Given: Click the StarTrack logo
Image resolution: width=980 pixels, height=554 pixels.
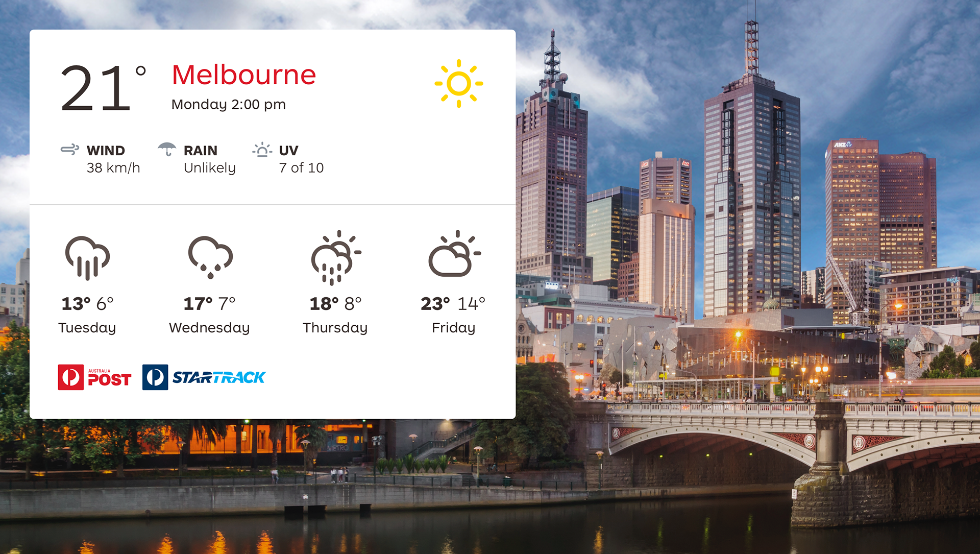Looking at the screenshot, I should click(204, 377).
